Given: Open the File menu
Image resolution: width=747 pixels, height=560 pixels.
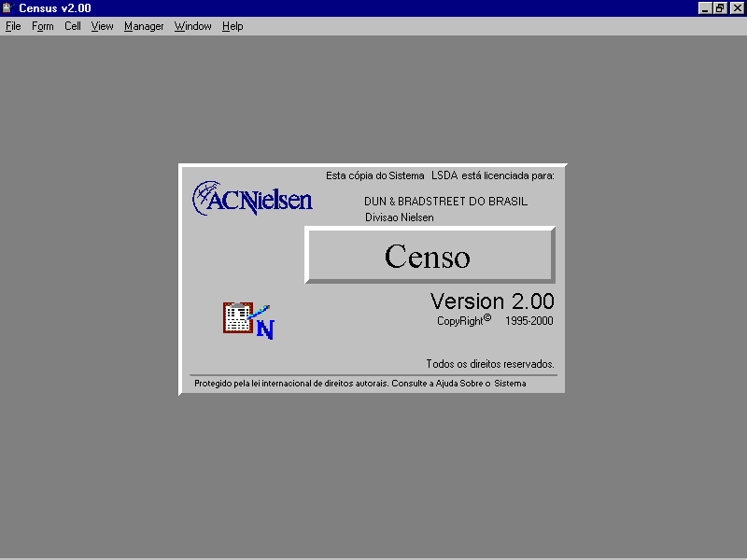Looking at the screenshot, I should point(13,26).
